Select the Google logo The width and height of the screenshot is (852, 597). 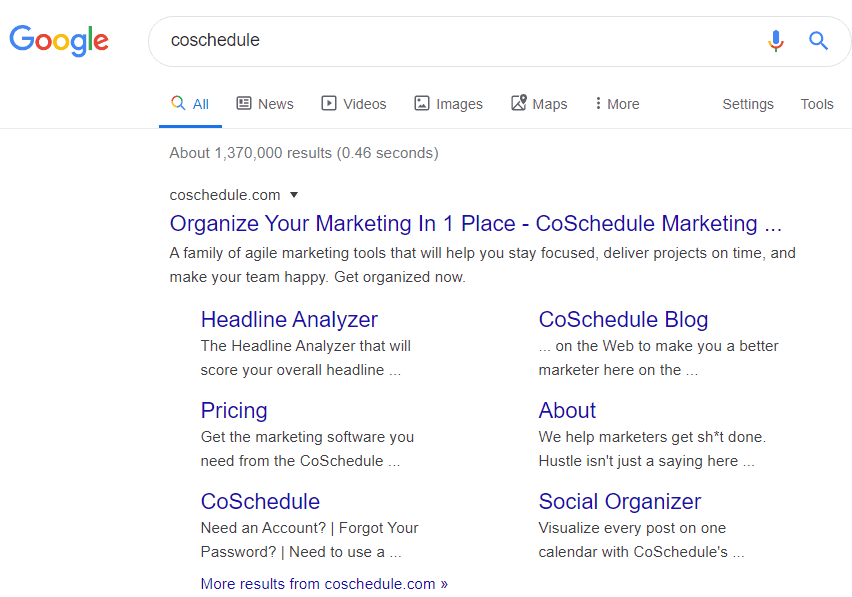click(x=58, y=41)
